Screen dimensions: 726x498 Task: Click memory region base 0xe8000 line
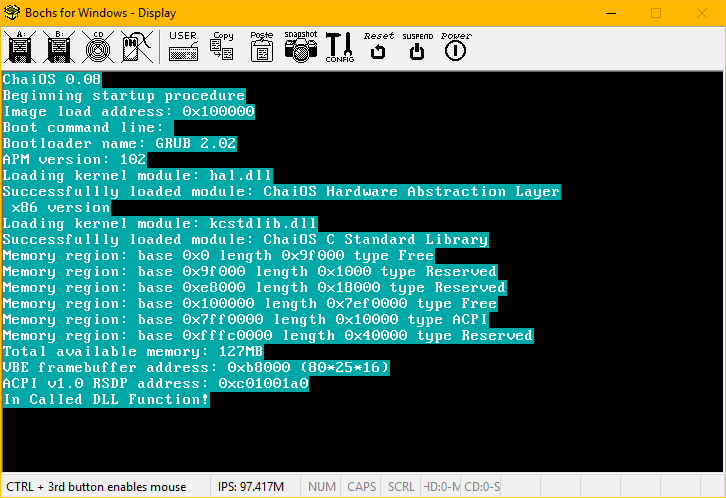pyautogui.click(x=255, y=287)
